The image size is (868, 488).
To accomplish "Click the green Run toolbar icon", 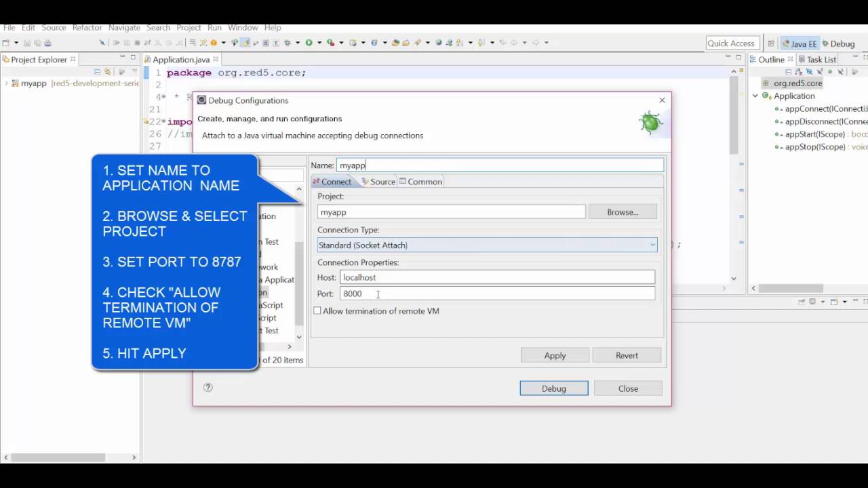I will click(x=309, y=42).
